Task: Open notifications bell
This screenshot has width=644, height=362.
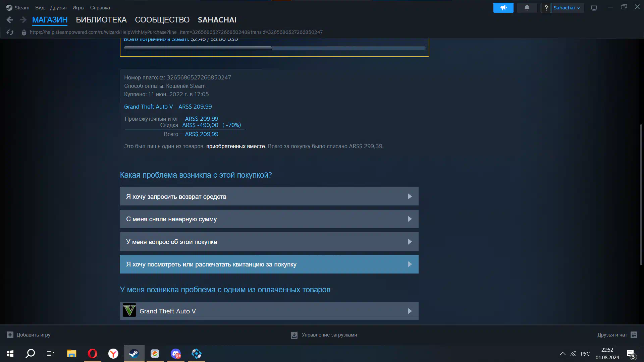Action: click(x=527, y=8)
